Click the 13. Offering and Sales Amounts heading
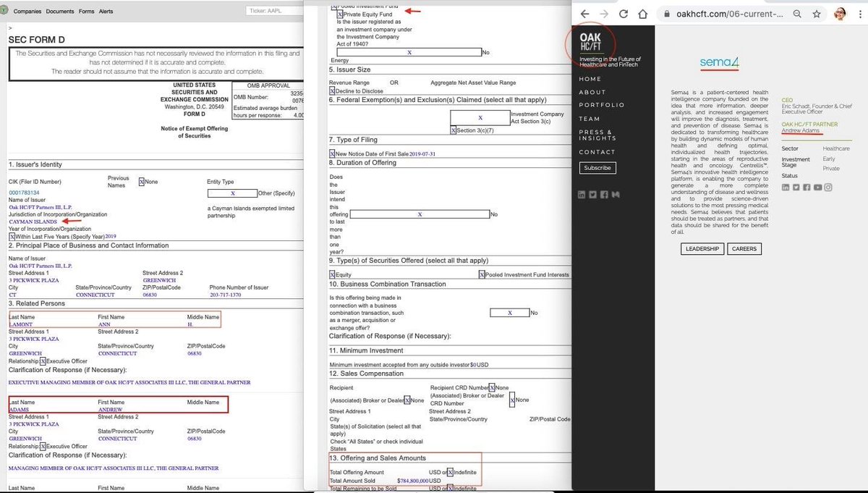This screenshot has height=493, width=868. click(x=378, y=458)
